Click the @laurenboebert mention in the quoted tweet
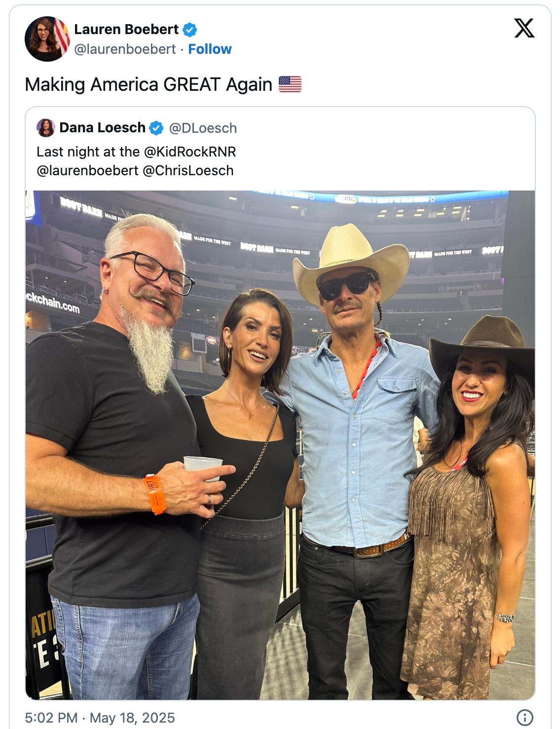The width and height of the screenshot is (560, 729). coord(87,170)
